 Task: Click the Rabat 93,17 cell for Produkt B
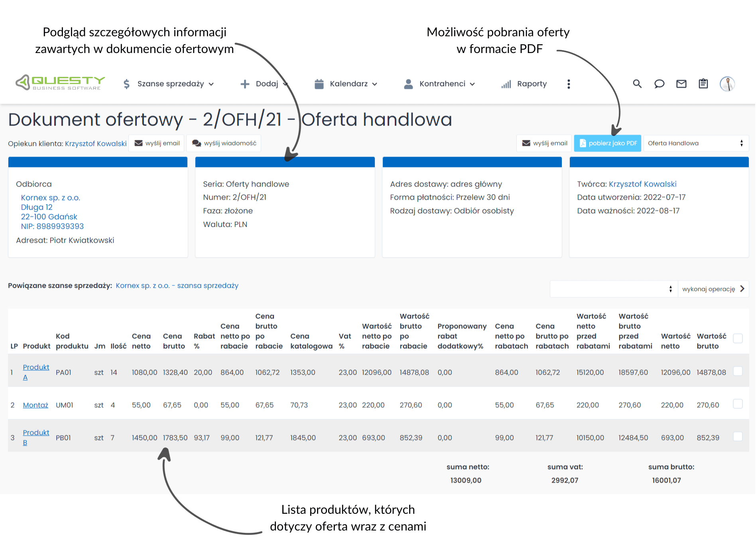click(x=201, y=438)
